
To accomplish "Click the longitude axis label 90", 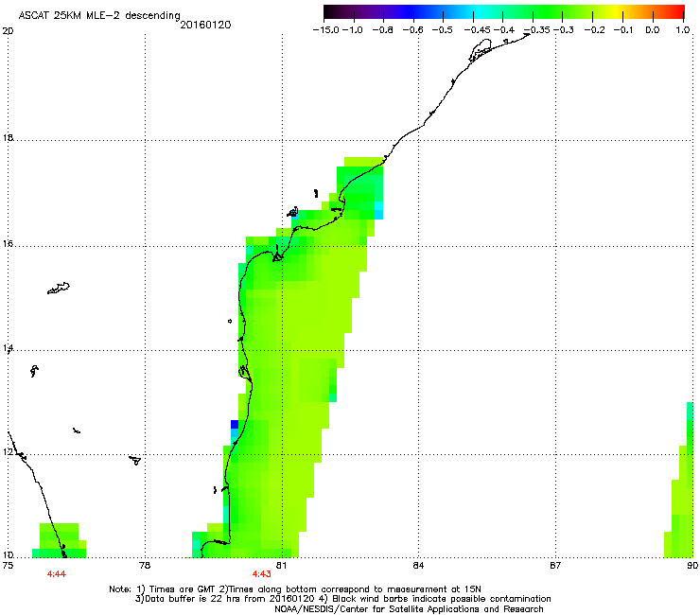I will [692, 566].
